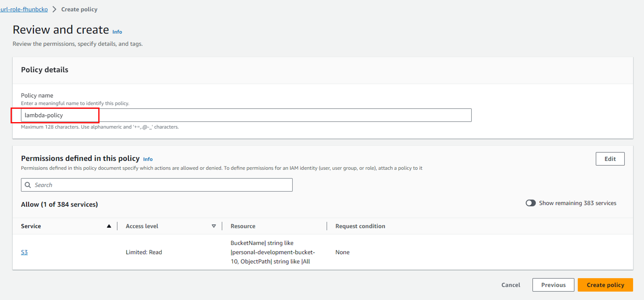This screenshot has height=300, width=644.
Task: Go back with Previous button
Action: tap(553, 285)
